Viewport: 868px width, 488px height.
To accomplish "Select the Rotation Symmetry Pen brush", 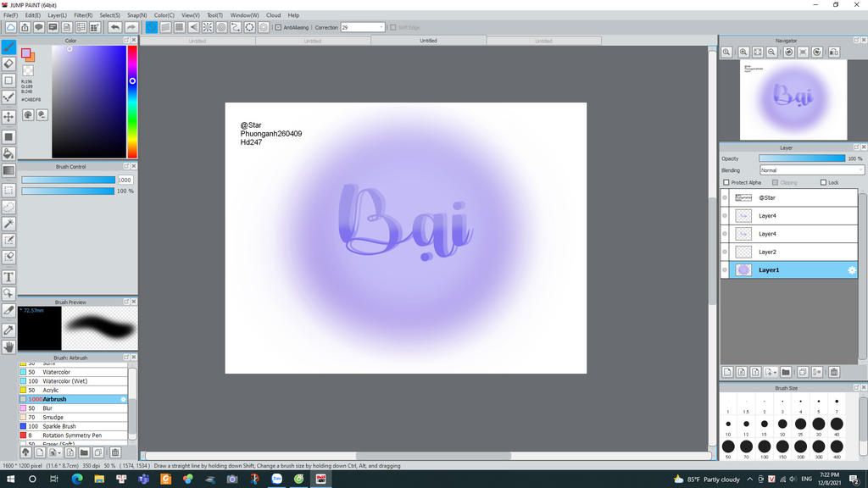I will (x=73, y=435).
